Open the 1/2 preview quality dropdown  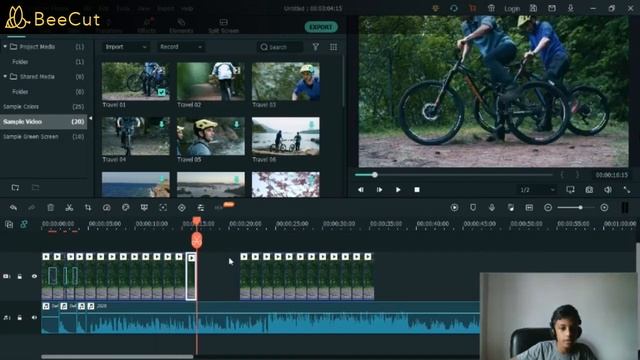point(537,190)
